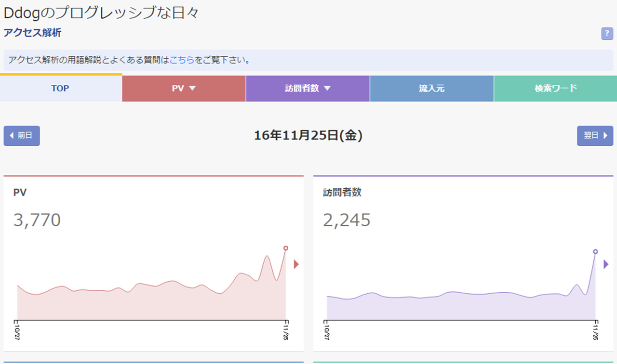
Task: Go to the next day with 翌日
Action: (595, 135)
